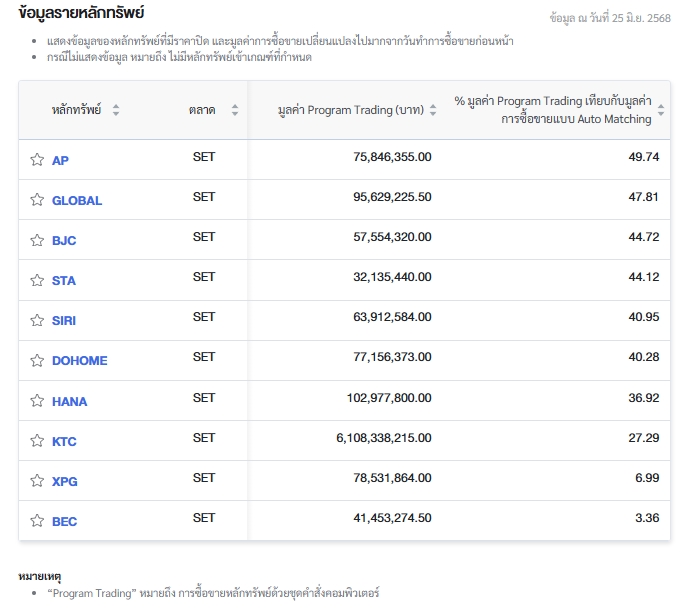The height and width of the screenshot is (608, 687).
Task: Star the AP stock as favorite
Action: point(37,160)
